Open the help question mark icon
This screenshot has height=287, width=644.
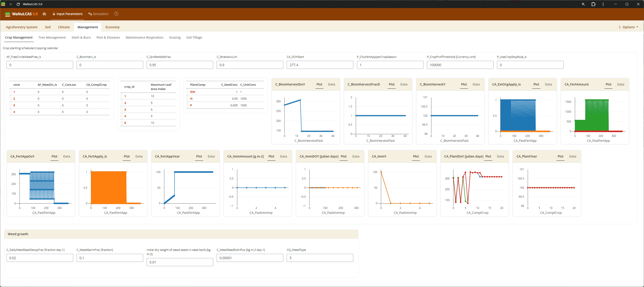[x=116, y=14]
